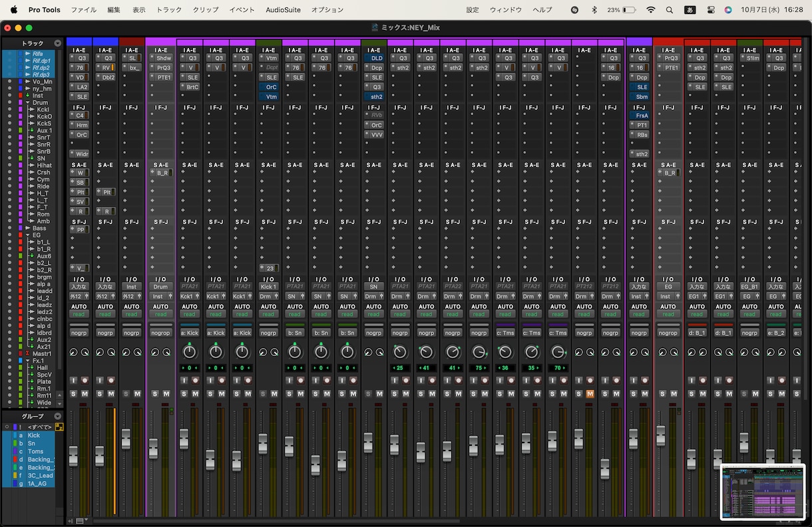Click the linked-groups icon on the <すべて> row
The image size is (812, 527).
coord(59,427)
